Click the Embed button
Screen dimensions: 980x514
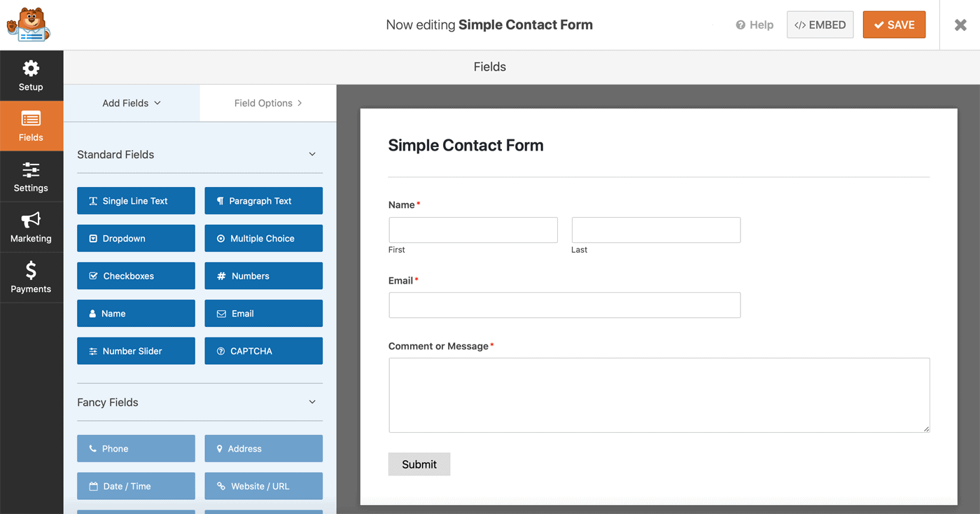tap(820, 25)
